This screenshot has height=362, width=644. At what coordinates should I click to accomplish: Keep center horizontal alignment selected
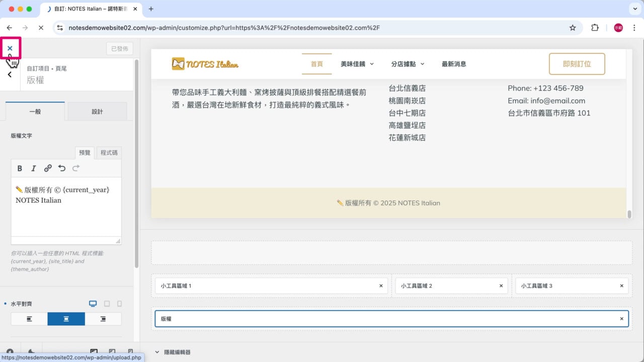pos(66,318)
